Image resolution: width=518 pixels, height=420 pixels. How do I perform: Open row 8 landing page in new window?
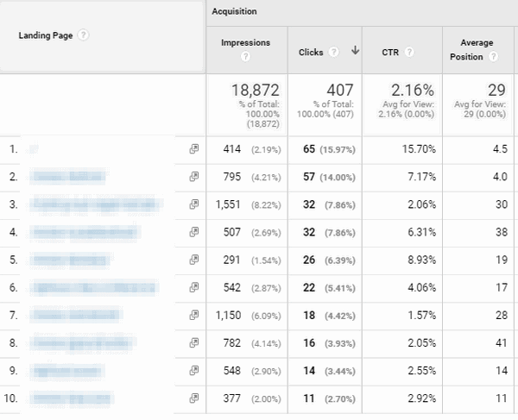194,343
